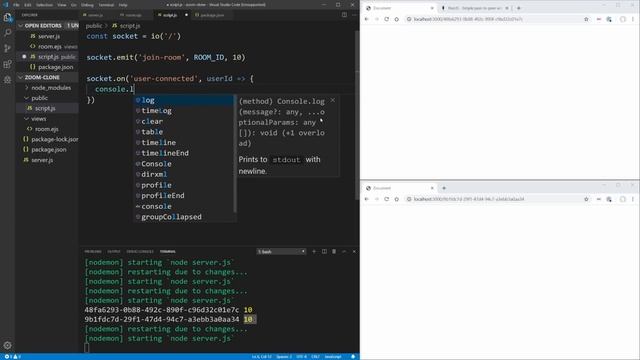Close Document tab in top browser window
This screenshot has width=640, height=360.
pos(432,8)
